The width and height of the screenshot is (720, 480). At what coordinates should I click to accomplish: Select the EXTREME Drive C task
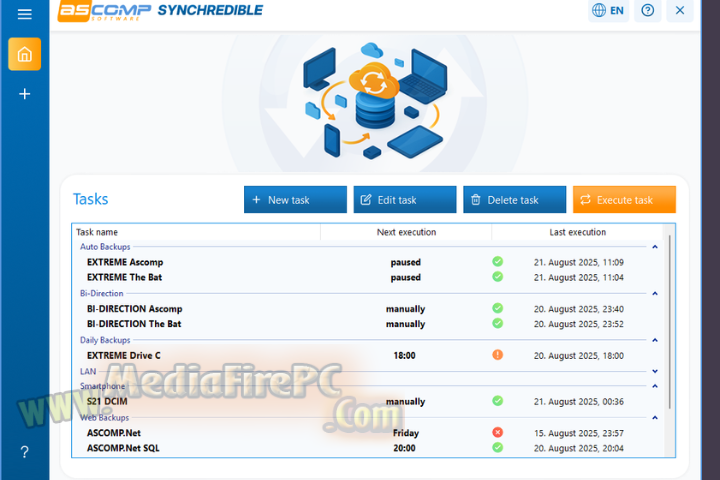[367, 356]
